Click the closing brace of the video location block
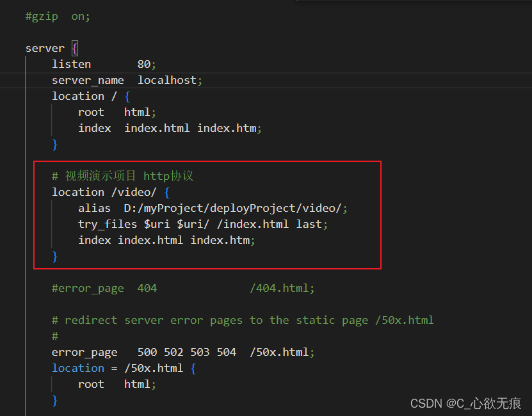Image resolution: width=532 pixels, height=416 pixels. (55, 256)
